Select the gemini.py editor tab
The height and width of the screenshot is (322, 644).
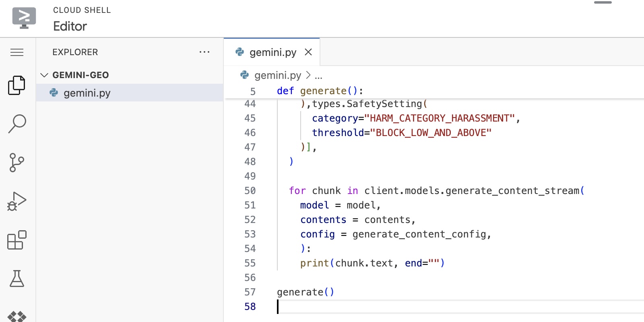272,52
